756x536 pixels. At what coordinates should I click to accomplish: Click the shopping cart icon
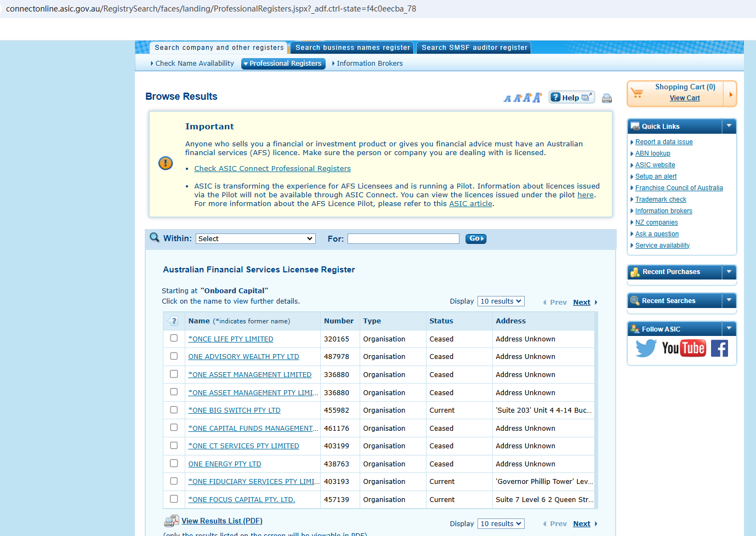click(637, 93)
